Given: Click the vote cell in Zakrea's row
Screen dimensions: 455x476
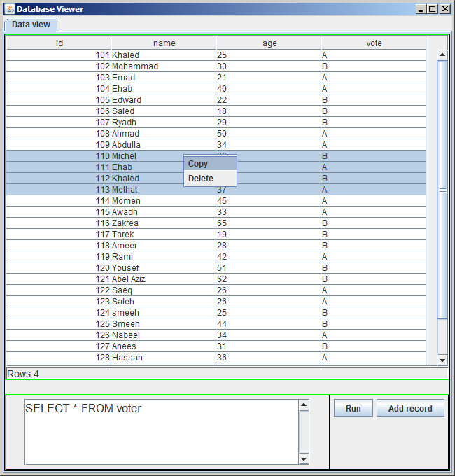Looking at the screenshot, I should pyautogui.click(x=374, y=223).
